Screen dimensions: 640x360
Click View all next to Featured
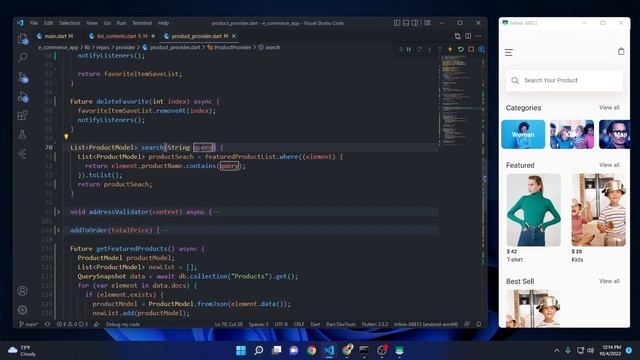pos(609,165)
